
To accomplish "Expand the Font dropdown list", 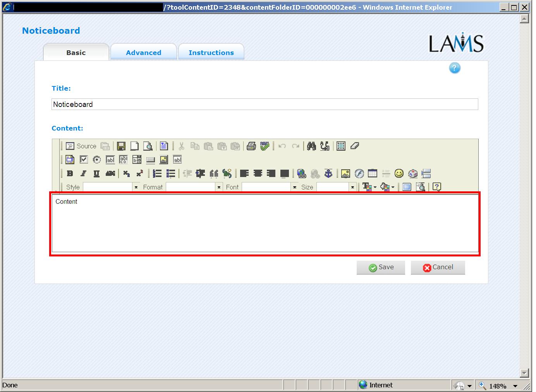I will 294,187.
